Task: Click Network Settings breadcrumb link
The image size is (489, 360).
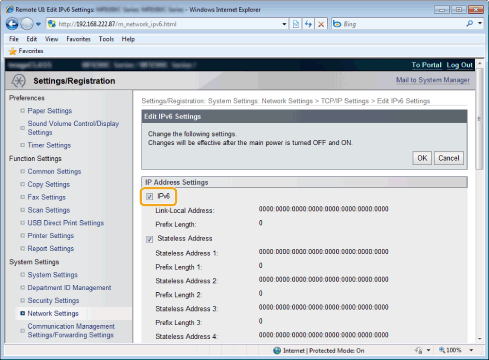Action: (287, 101)
